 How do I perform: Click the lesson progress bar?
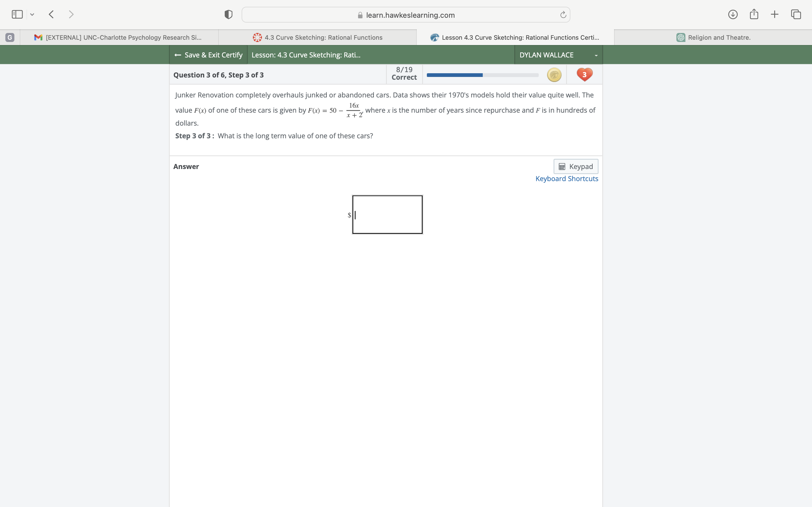[482, 75]
